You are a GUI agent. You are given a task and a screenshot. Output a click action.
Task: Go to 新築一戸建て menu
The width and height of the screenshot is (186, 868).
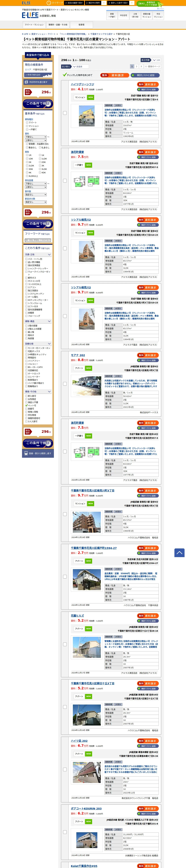(x=112, y=15)
